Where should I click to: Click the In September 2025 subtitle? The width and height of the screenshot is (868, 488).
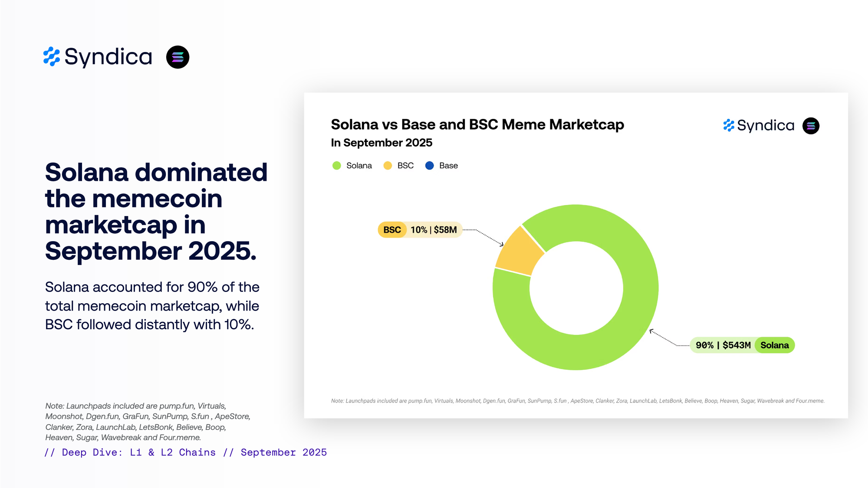click(381, 143)
